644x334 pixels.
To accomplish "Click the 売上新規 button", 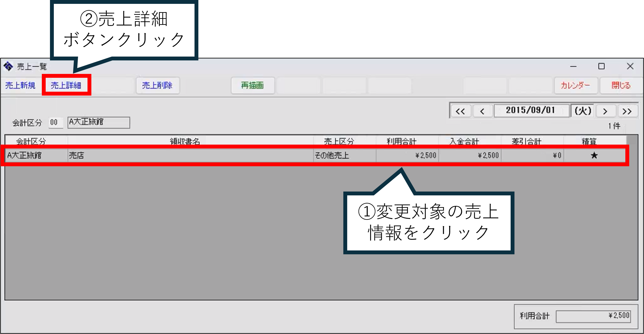I will coord(21,85).
